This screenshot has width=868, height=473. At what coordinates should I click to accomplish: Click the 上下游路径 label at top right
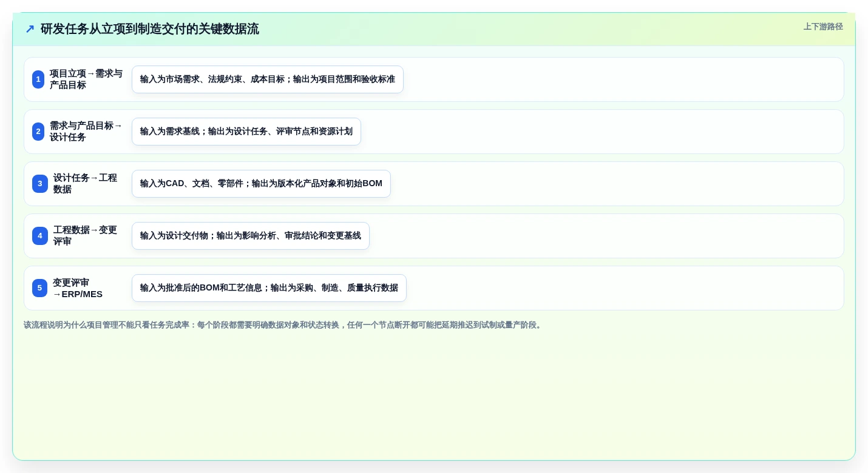823,27
